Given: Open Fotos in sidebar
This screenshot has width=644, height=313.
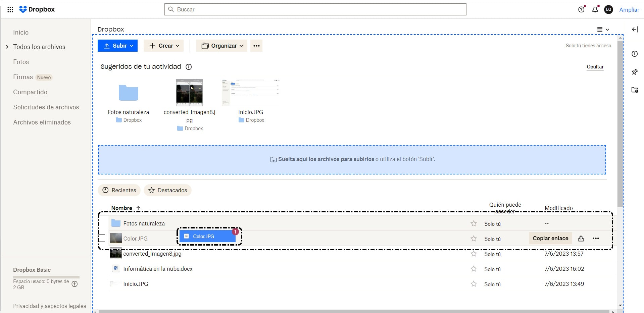Looking at the screenshot, I should coord(21,62).
